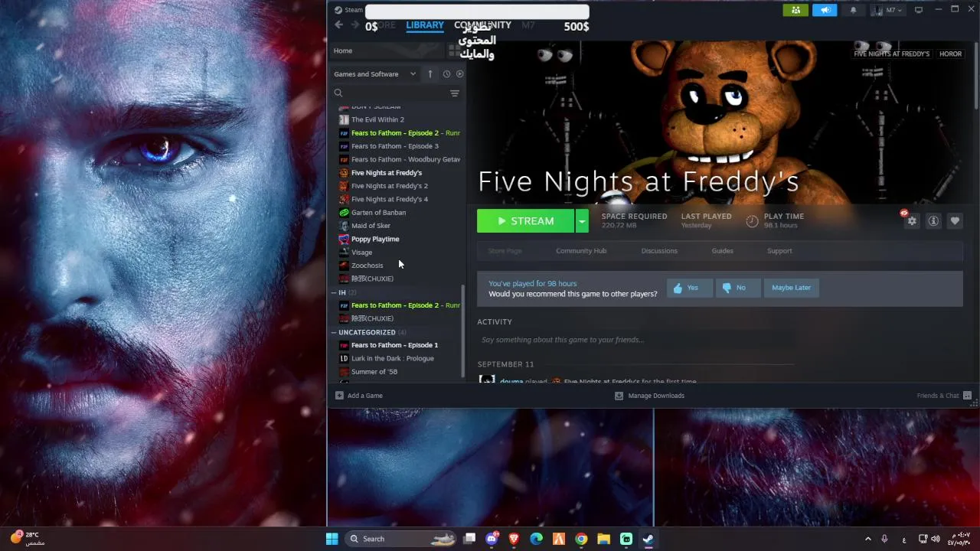Viewport: 980px width, 551px height.
Task: Click the HOROR collection tag
Action: click(950, 54)
